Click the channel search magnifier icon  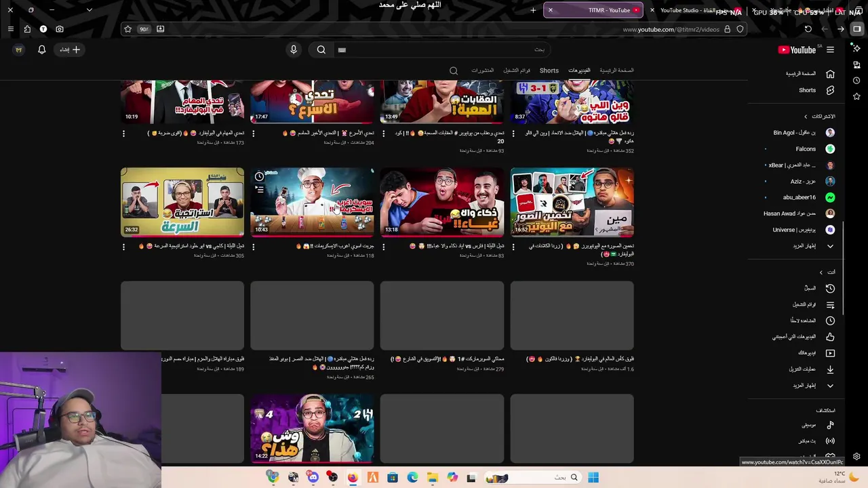[454, 70]
